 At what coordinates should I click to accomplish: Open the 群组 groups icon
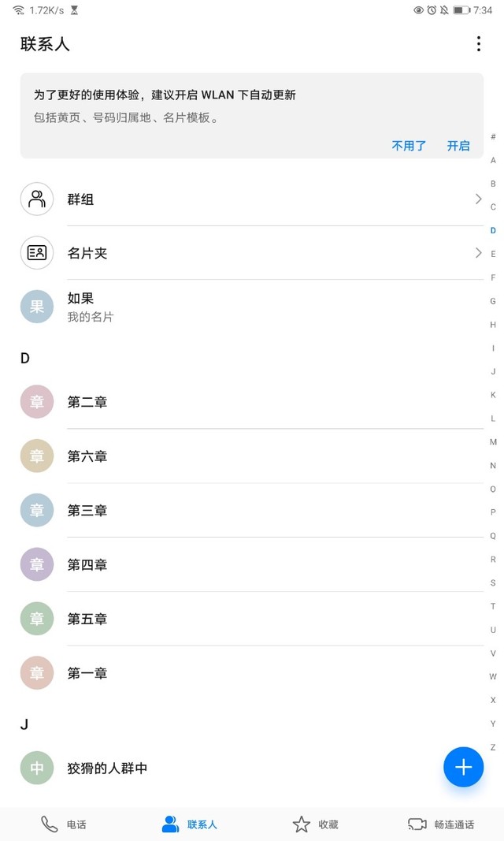pos(37,199)
